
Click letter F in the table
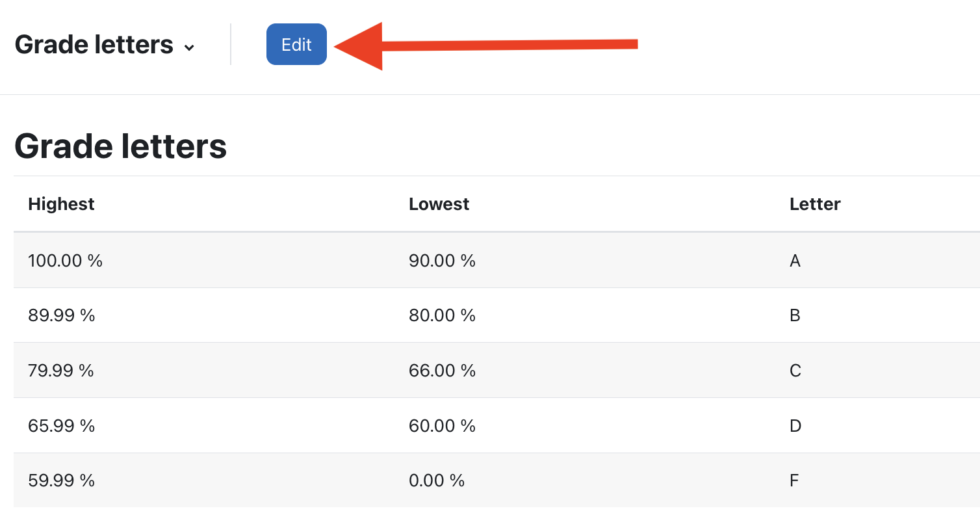[x=794, y=481]
